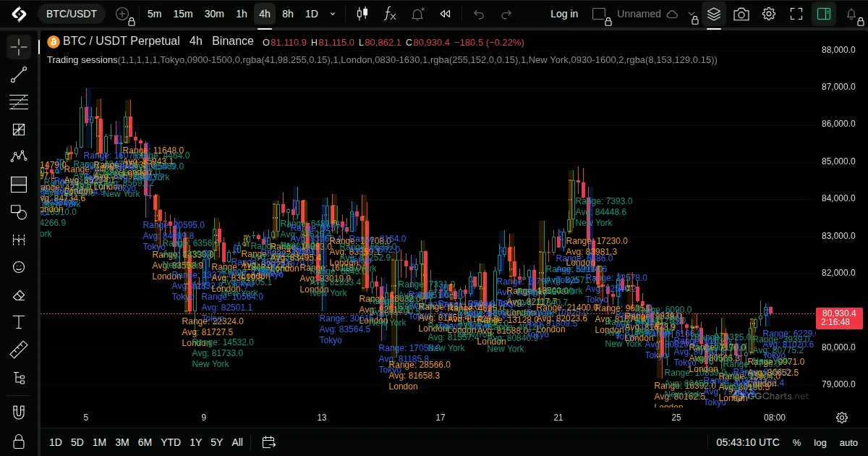Open the object tree layers icon
Viewport: 868px width, 456px height.
714,14
